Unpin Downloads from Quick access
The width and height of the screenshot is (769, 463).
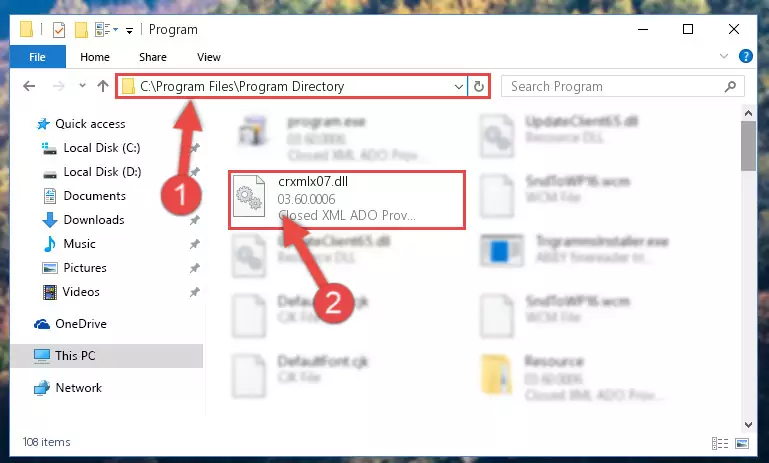click(195, 220)
